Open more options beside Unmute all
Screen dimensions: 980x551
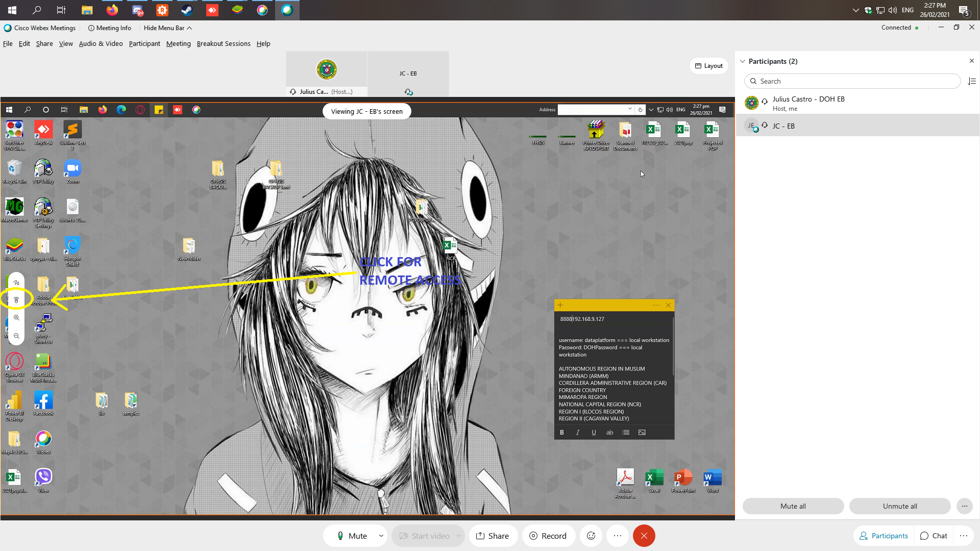(x=965, y=506)
